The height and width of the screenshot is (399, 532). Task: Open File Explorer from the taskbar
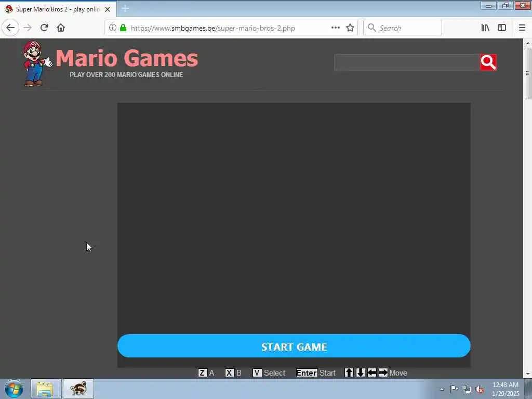coord(45,389)
